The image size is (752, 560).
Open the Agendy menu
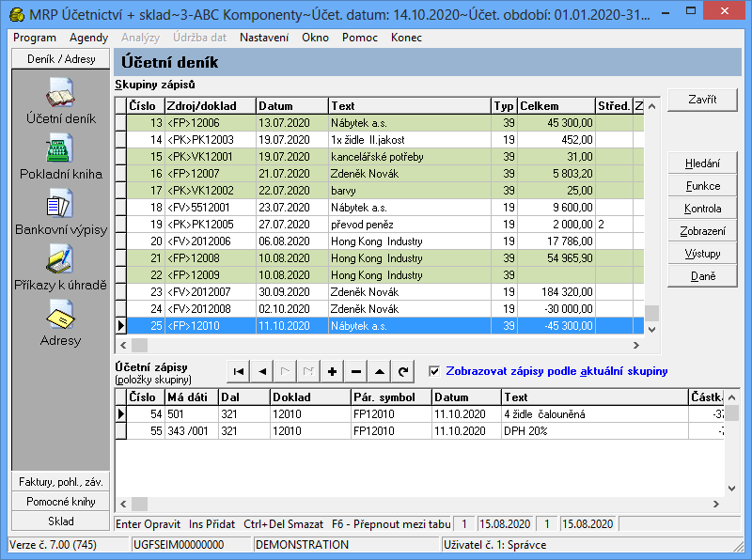pyautogui.click(x=88, y=38)
